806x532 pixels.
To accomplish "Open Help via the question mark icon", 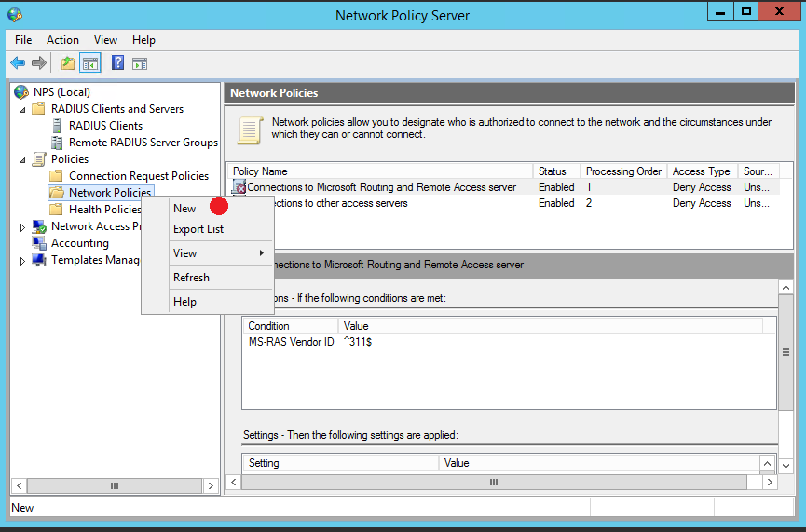I will (117, 62).
